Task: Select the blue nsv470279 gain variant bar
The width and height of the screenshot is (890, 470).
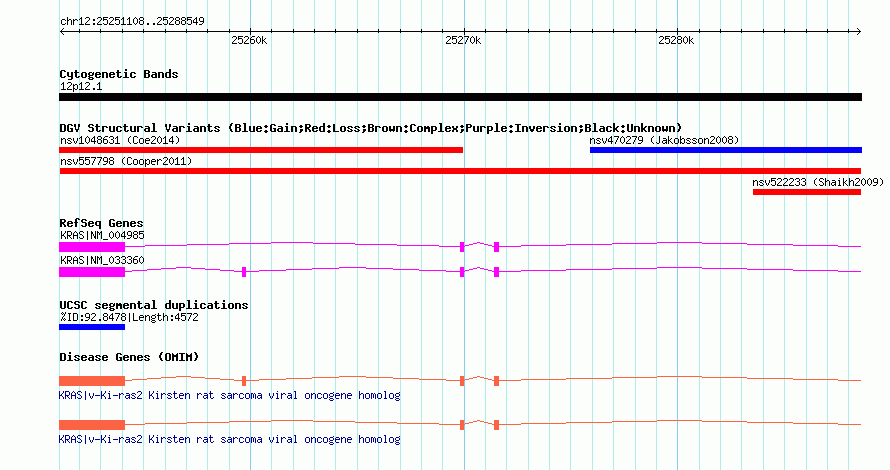Action: click(x=726, y=150)
